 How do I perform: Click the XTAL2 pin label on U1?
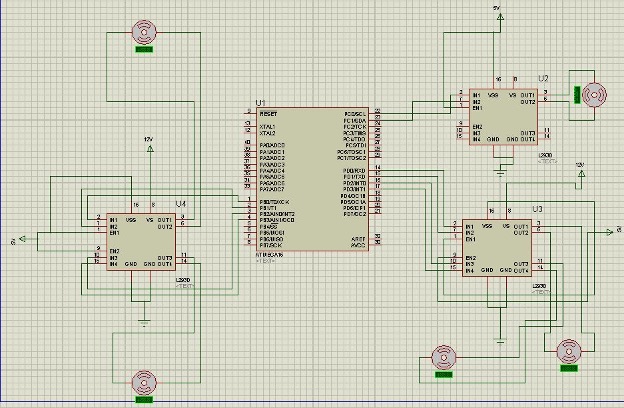click(267, 133)
